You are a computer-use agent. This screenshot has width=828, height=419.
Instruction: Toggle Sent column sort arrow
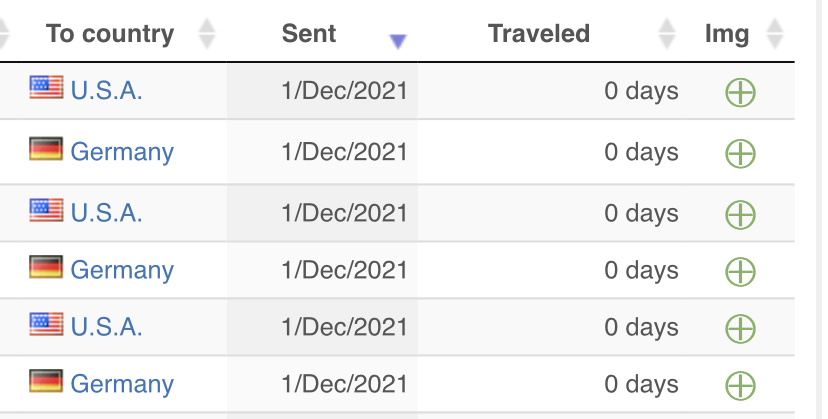(x=398, y=41)
